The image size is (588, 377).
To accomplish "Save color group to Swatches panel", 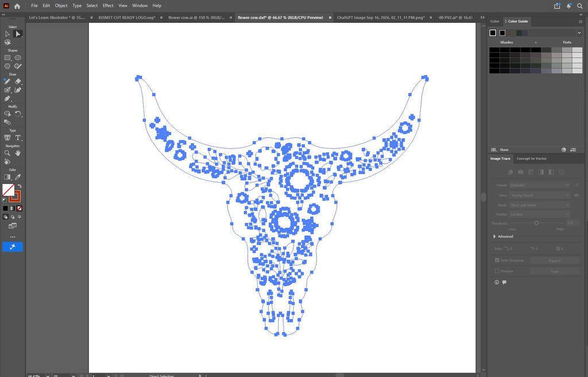I will [573, 150].
